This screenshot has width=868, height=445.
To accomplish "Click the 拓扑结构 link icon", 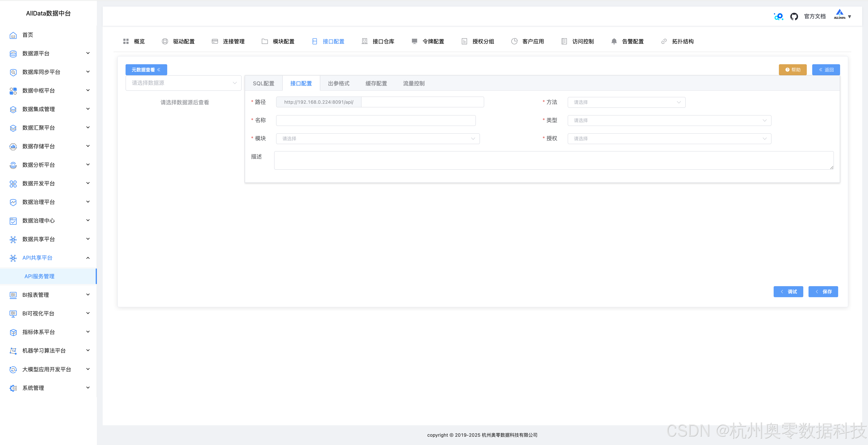I will coord(664,41).
